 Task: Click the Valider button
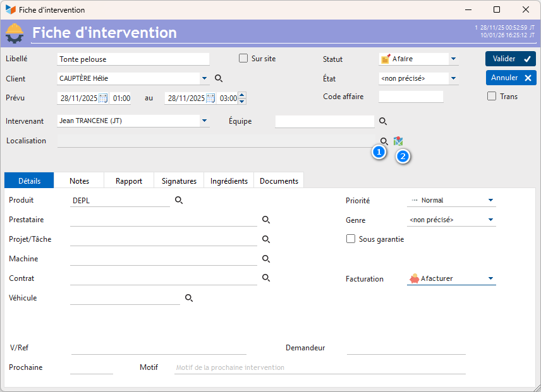click(x=511, y=59)
